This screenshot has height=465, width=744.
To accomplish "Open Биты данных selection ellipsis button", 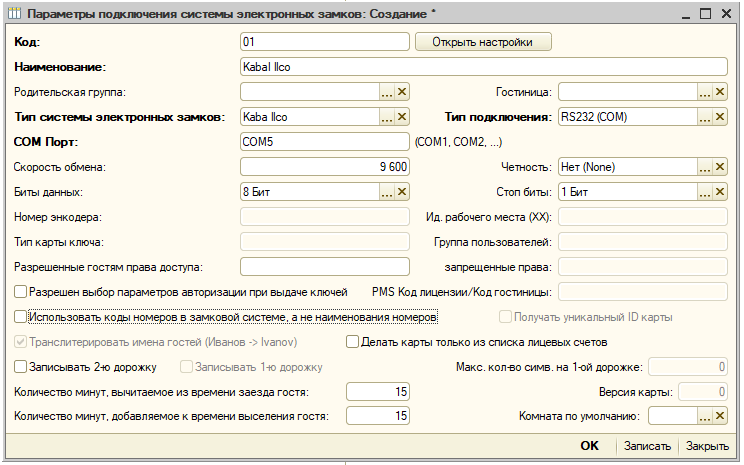I will pyautogui.click(x=387, y=192).
